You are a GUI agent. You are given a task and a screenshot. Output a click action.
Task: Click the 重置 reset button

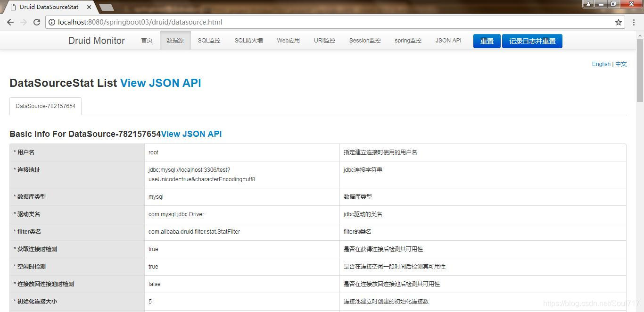tap(487, 41)
